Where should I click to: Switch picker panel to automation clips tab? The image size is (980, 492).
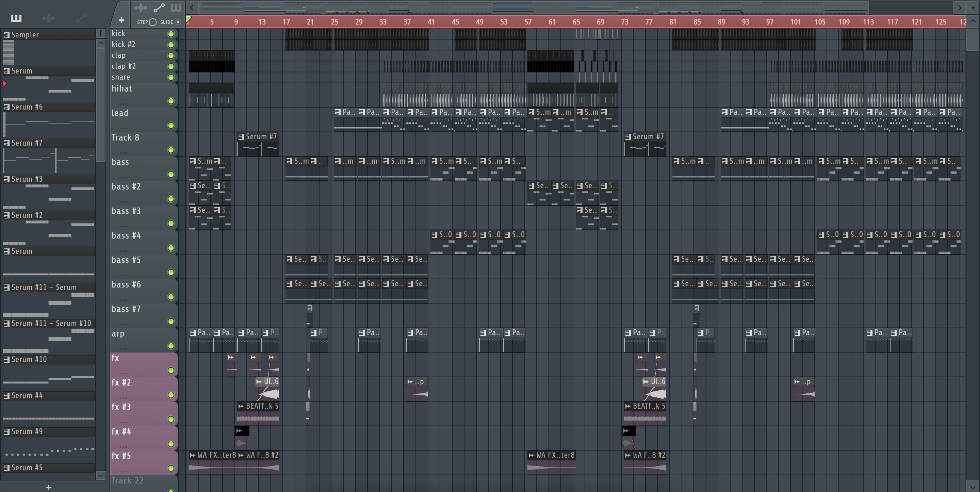(x=81, y=18)
